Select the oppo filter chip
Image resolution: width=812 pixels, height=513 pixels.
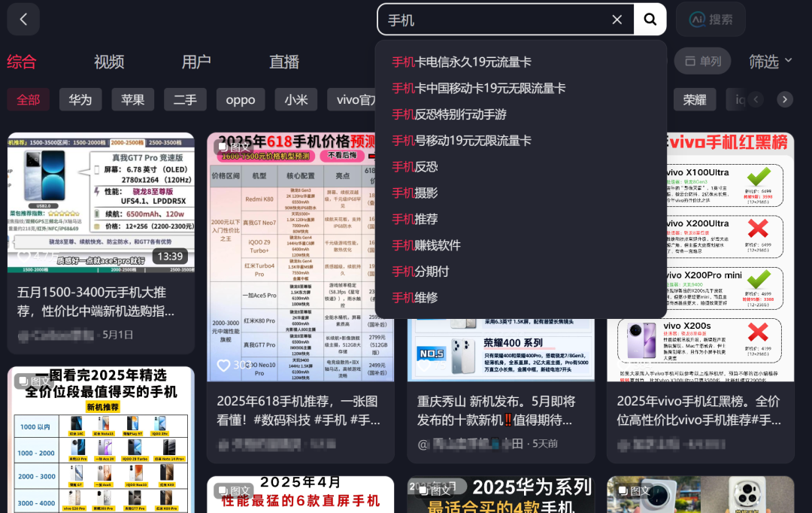[241, 99]
